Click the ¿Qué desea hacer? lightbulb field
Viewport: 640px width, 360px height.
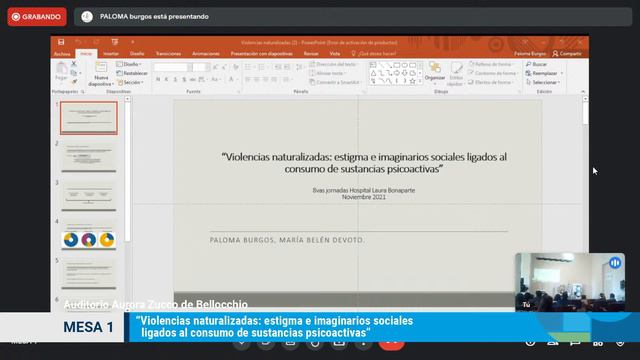(x=373, y=53)
